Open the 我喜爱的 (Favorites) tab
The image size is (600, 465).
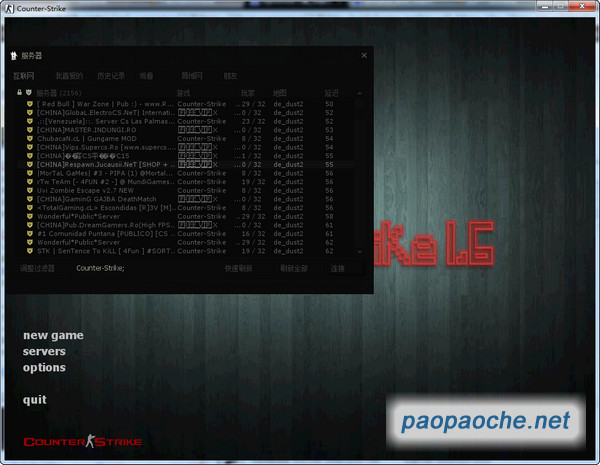69,76
